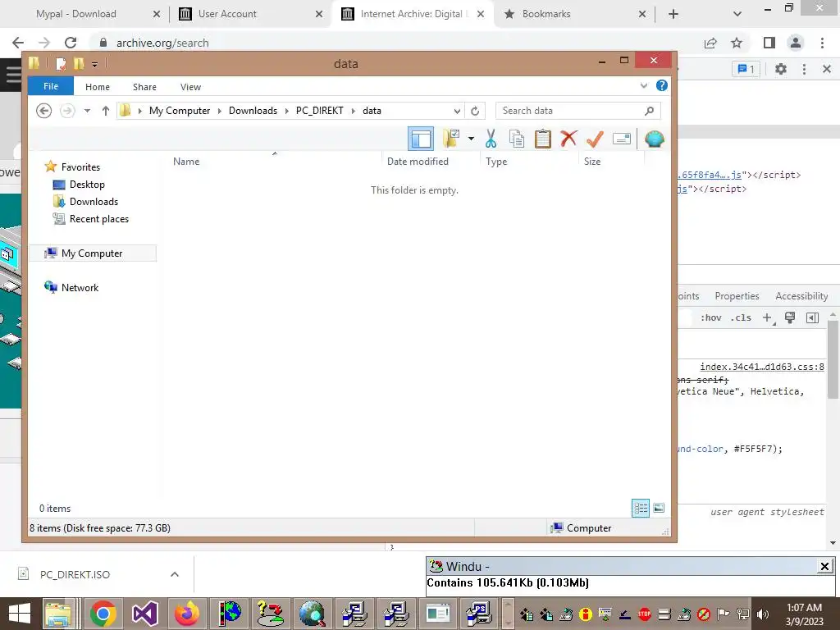Viewport: 840px width, 630px height.
Task: Toggle .cls class editor in DevTools
Action: [x=741, y=317]
